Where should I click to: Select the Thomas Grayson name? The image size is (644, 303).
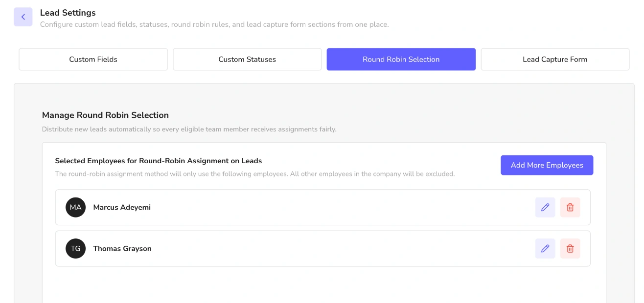122,248
